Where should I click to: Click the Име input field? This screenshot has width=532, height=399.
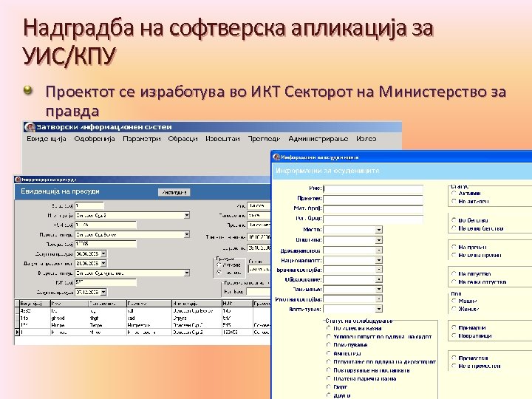point(373,188)
